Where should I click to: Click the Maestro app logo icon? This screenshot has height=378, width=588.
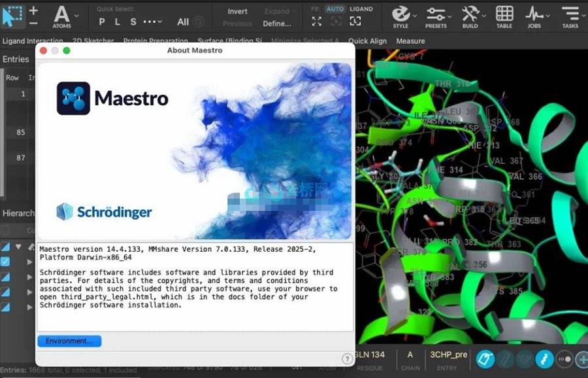coord(73,98)
